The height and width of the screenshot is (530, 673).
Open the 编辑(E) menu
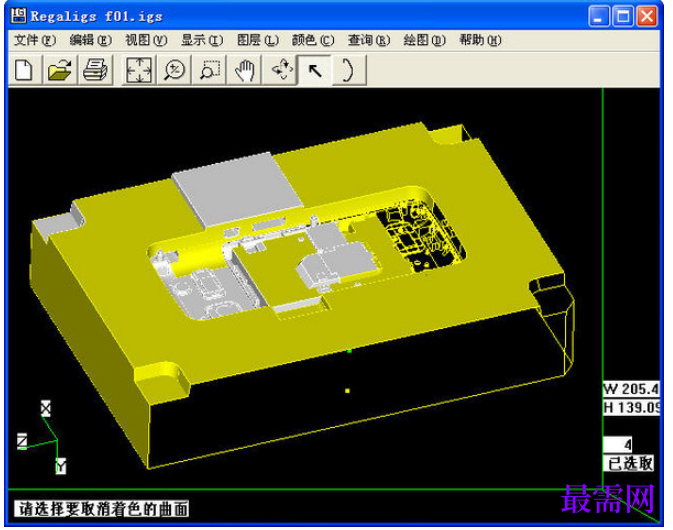91,40
